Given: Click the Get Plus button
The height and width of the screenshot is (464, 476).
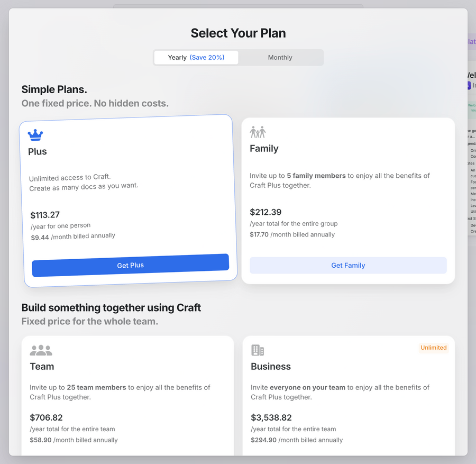Looking at the screenshot, I should point(130,265).
